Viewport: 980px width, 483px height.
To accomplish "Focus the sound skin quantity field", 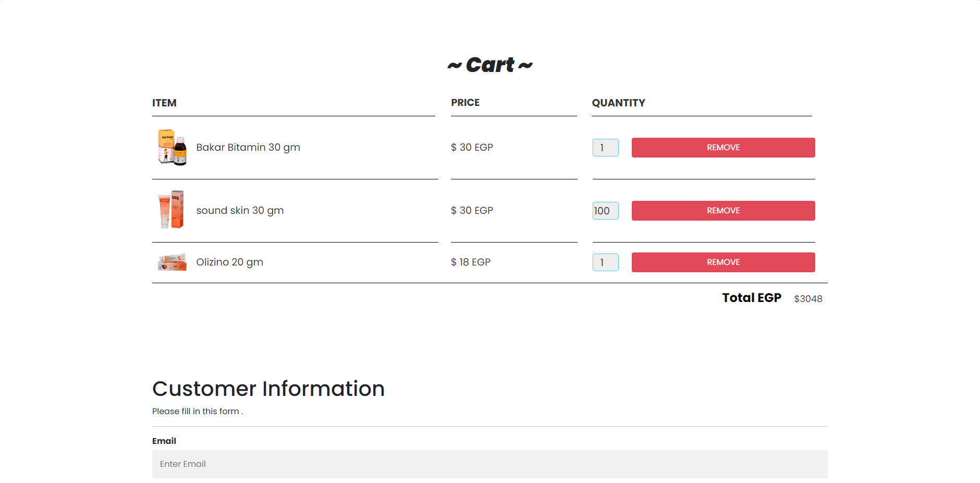I will pos(605,211).
